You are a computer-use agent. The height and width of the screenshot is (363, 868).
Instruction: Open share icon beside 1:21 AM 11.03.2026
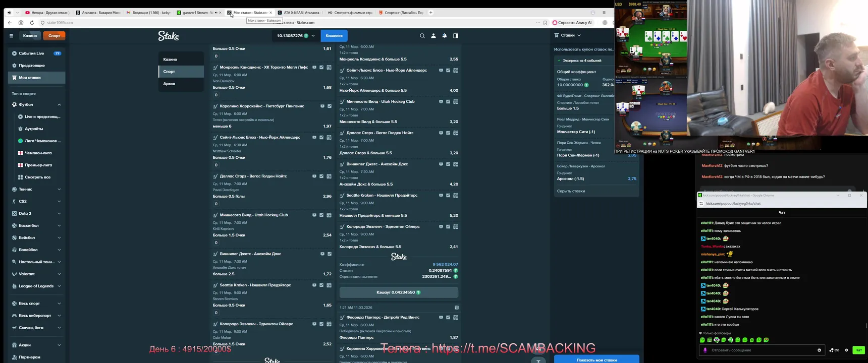(457, 308)
